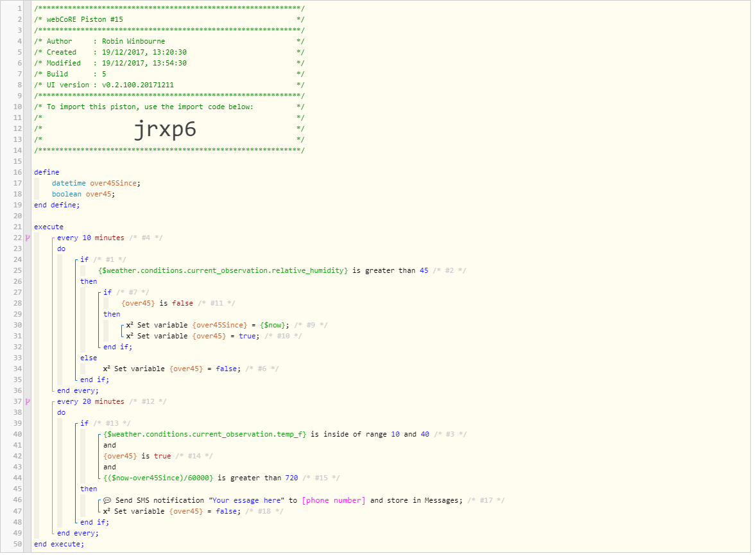The image size is (756, 558).
Task: Click the x² icon before 'Set variable {over45Since}'
Action: click(x=130, y=325)
